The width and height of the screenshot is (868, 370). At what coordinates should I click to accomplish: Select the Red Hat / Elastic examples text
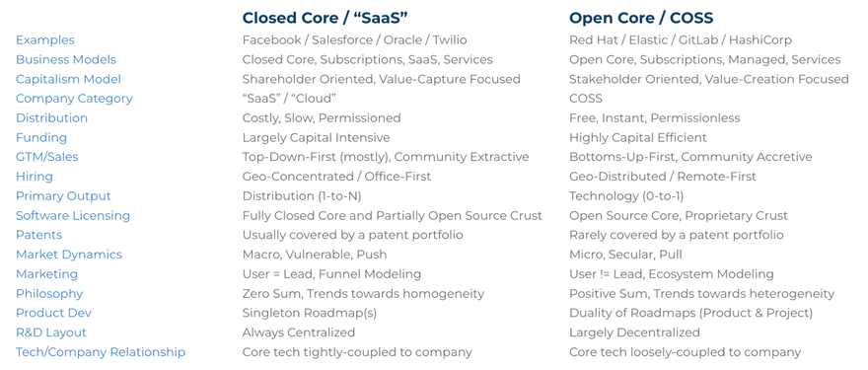[681, 40]
